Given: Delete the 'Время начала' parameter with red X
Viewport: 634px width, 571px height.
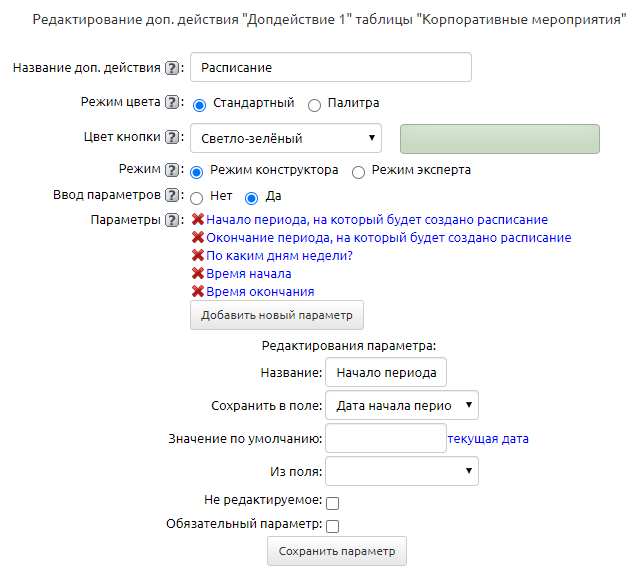Looking at the screenshot, I should [x=197, y=273].
